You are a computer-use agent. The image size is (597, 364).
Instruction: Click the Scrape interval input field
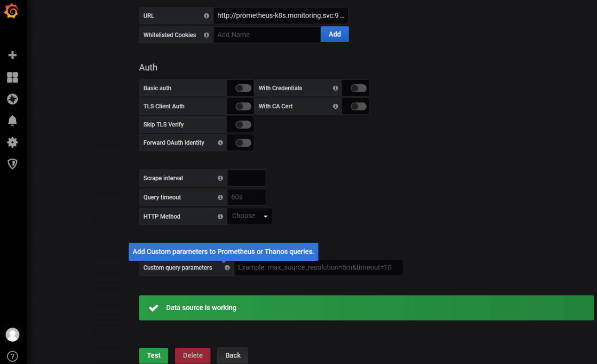point(247,178)
